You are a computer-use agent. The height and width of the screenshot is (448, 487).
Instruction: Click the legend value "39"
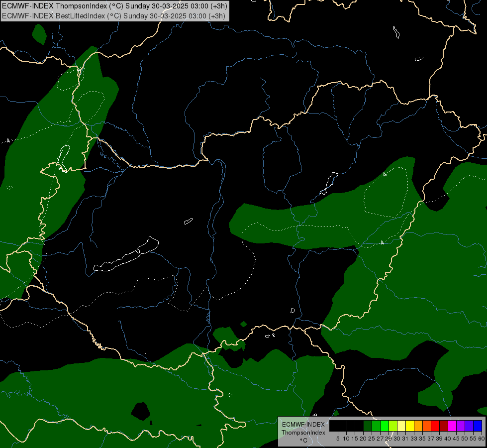click(x=439, y=439)
